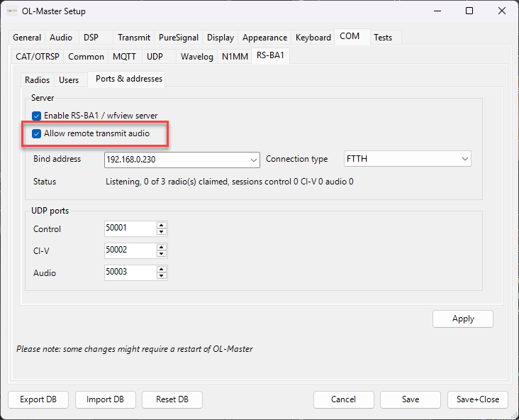Click the Apply button

click(x=463, y=319)
